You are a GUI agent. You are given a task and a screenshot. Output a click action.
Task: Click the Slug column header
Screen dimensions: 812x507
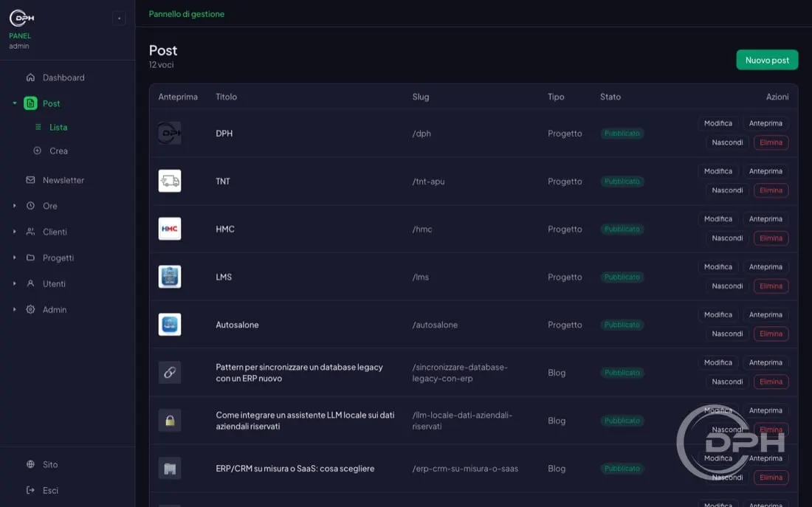[x=421, y=97]
